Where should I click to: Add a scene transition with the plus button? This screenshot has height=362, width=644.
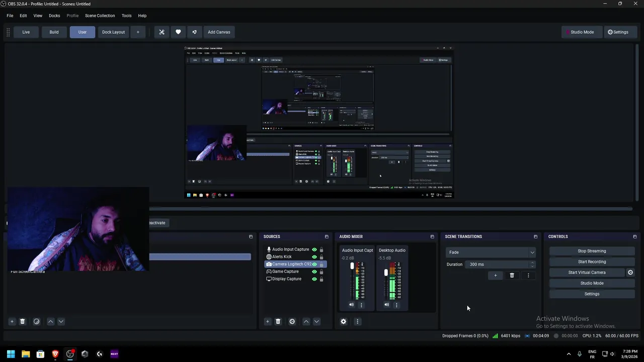[x=495, y=276]
